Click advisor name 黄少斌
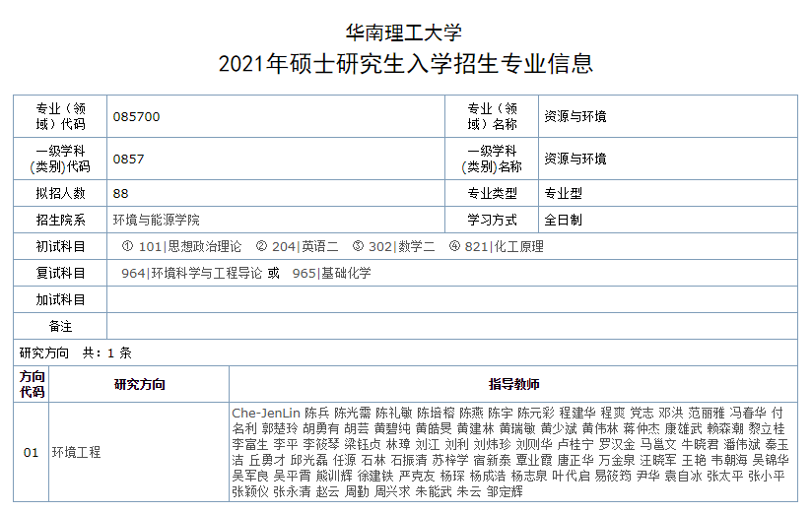 point(559,429)
